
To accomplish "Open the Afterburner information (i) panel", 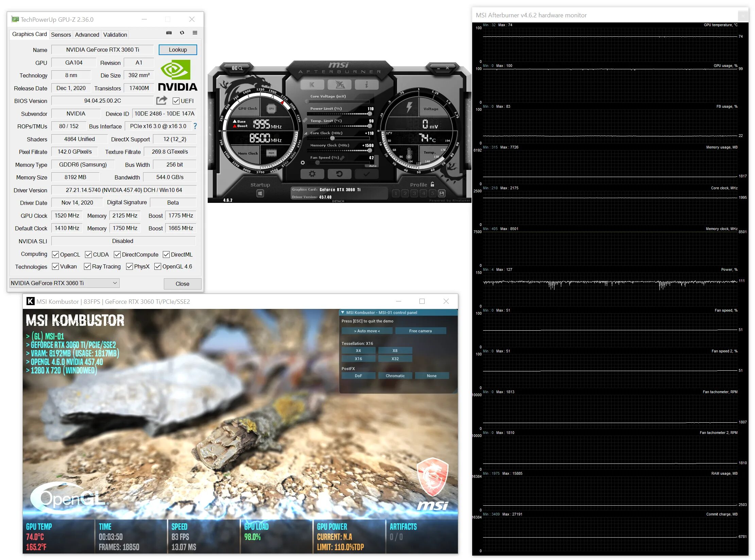I will click(366, 85).
